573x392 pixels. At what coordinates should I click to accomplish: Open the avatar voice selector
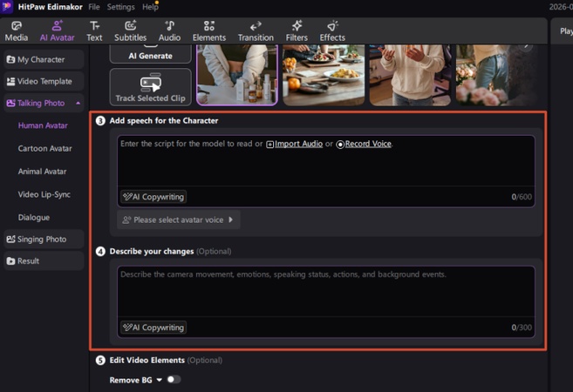tap(178, 220)
